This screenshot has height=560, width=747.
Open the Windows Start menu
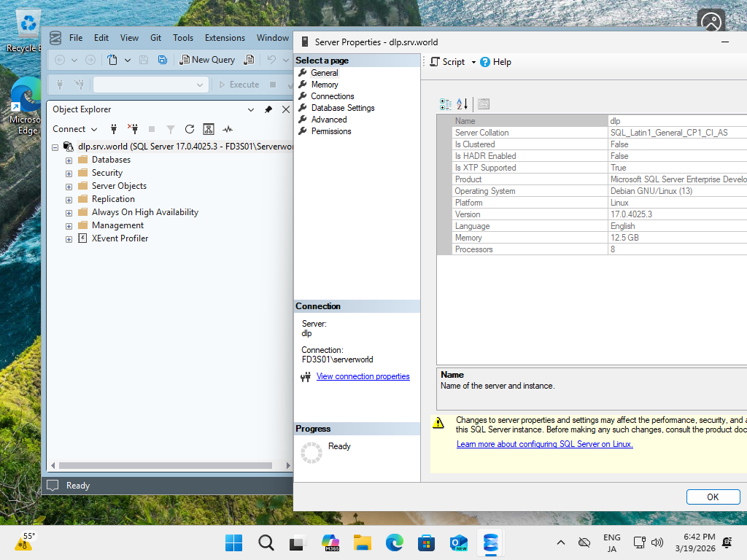(233, 542)
